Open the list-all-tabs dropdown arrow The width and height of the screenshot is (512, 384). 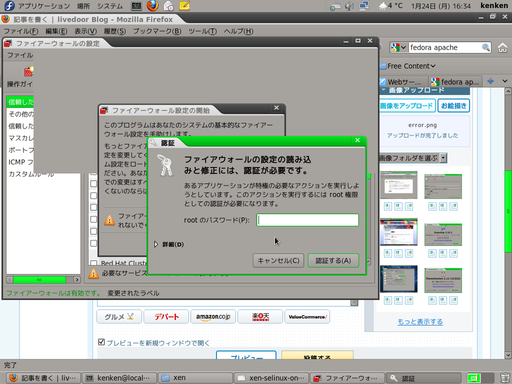505,81
